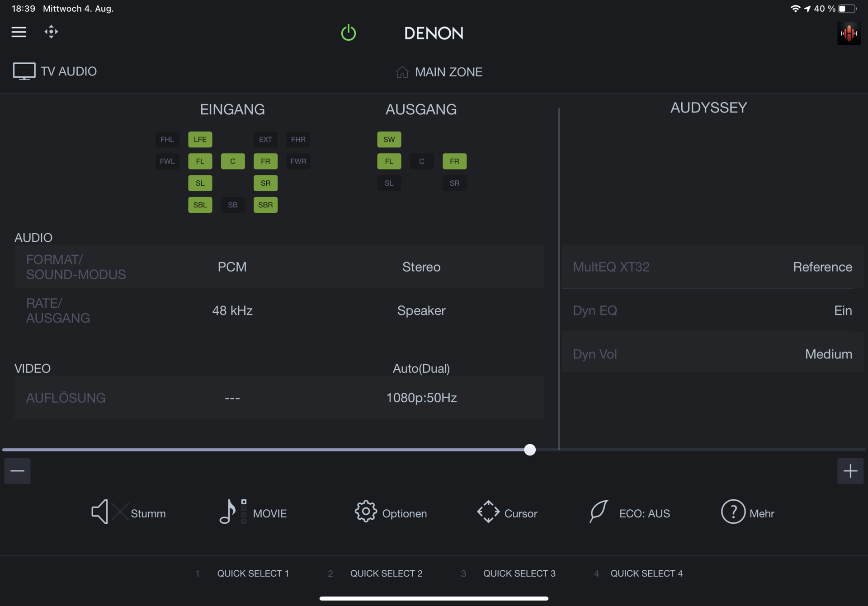Decrease volume with the minus button
This screenshot has height=606, width=868.
pyautogui.click(x=18, y=471)
